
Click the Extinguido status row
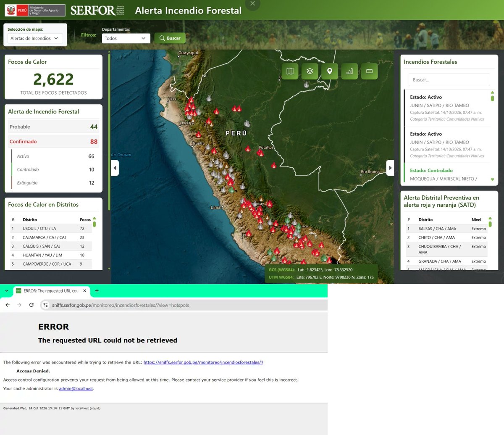[55, 183]
